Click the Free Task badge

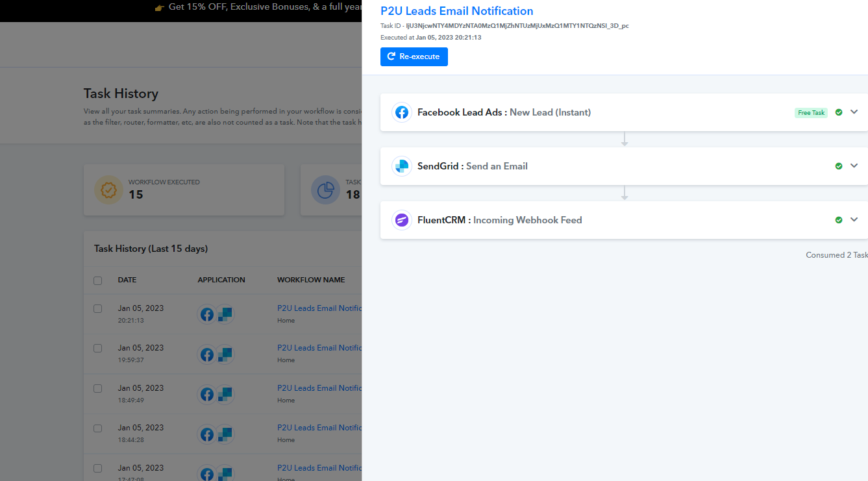tap(811, 112)
